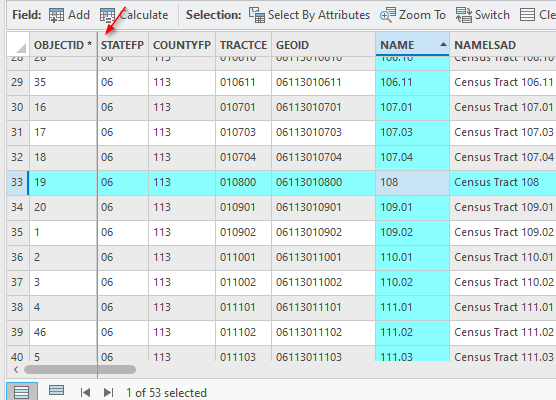The image size is (556, 400).
Task: Click NAMELSAD cell Census Tract 107.04
Action: click(x=503, y=157)
